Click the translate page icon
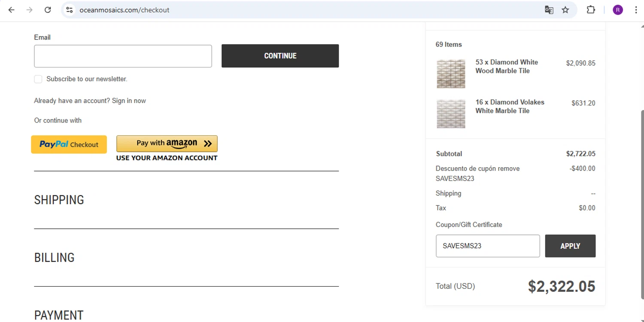This screenshot has height=322, width=644. coord(549,10)
